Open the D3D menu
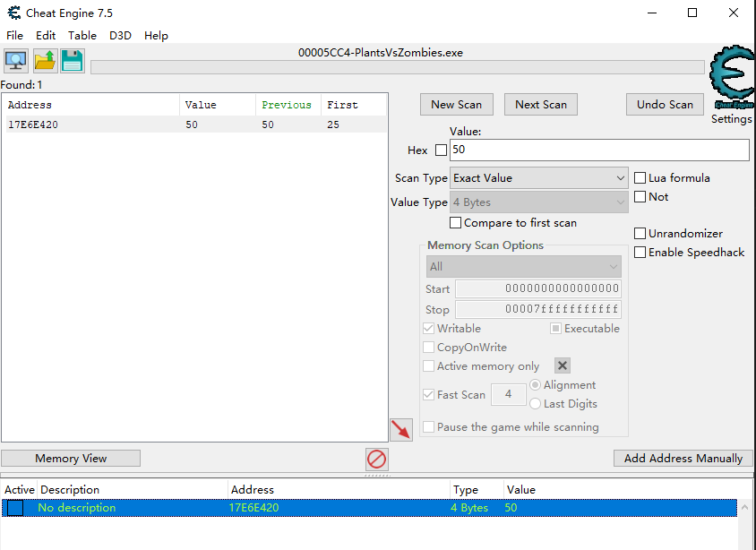The image size is (756, 550). 120,36
